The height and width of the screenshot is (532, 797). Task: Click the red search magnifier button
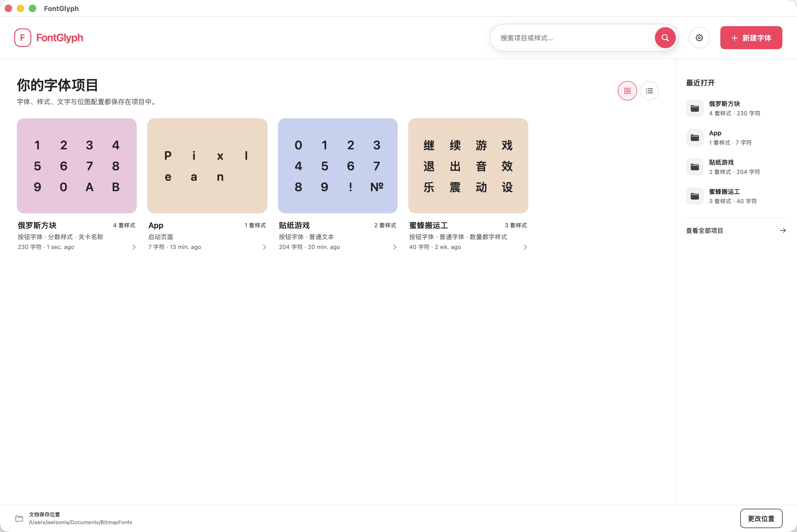coord(665,38)
